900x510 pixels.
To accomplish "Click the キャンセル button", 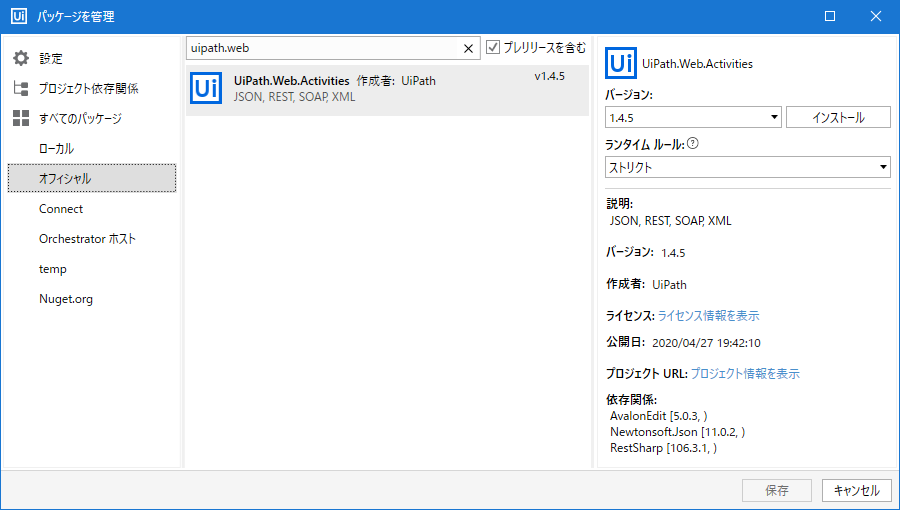I will coord(856,490).
